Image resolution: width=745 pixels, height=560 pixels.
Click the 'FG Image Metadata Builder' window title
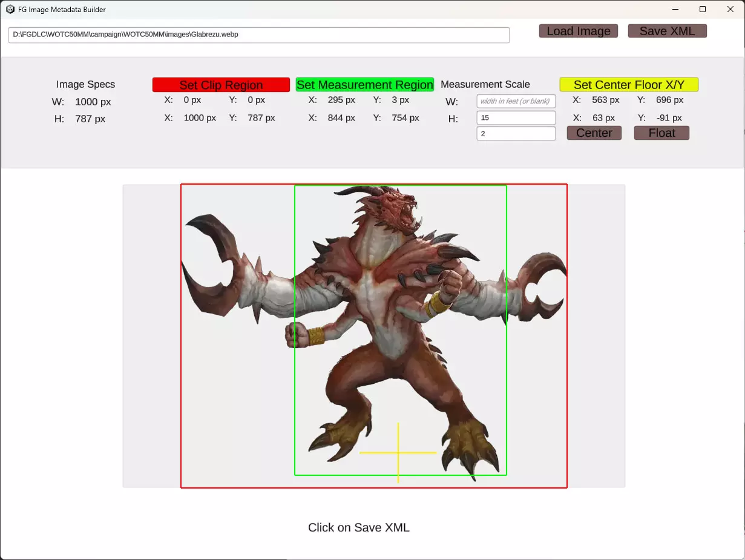pos(62,10)
